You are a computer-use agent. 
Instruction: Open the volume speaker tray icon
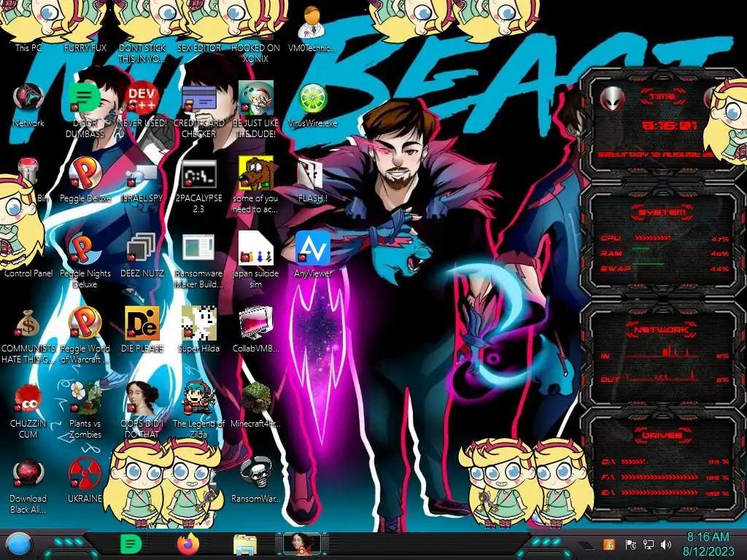pos(666,544)
